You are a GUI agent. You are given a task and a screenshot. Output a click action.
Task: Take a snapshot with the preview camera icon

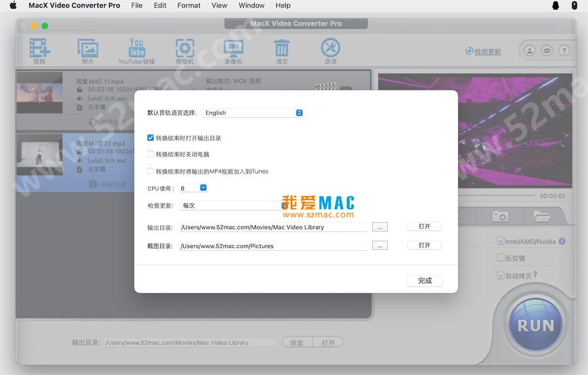pos(500,216)
